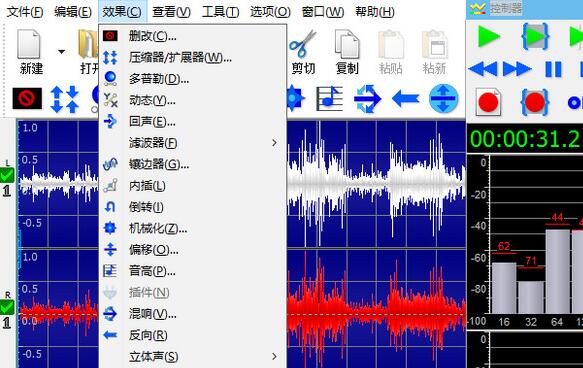
Task: Toggle the right channel R checkbox
Action: pos(7,307)
